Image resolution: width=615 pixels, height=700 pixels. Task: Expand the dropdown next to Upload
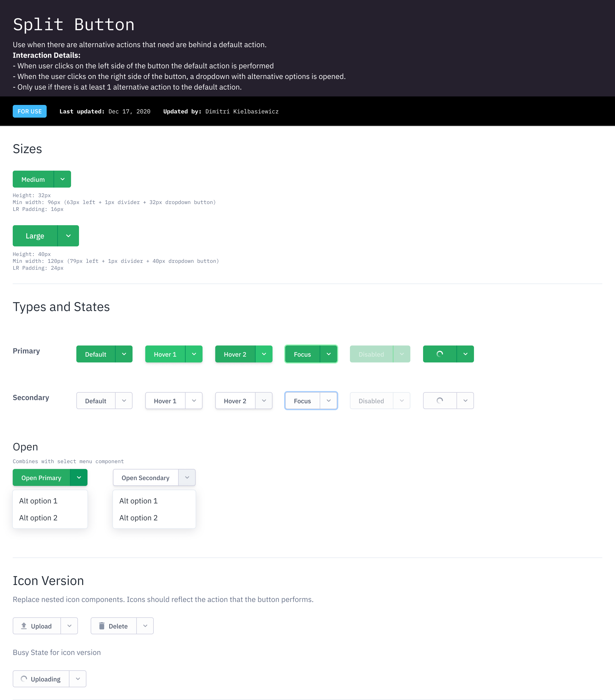tap(69, 626)
